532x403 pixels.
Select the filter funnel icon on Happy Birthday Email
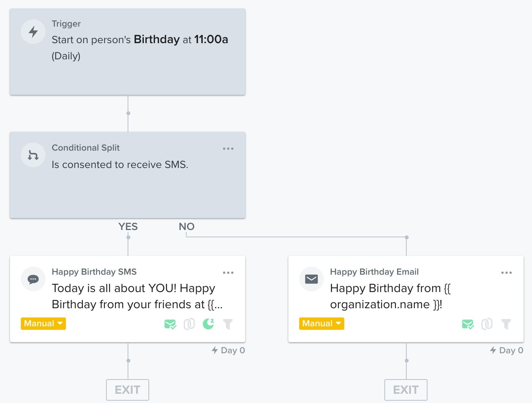[x=507, y=324]
